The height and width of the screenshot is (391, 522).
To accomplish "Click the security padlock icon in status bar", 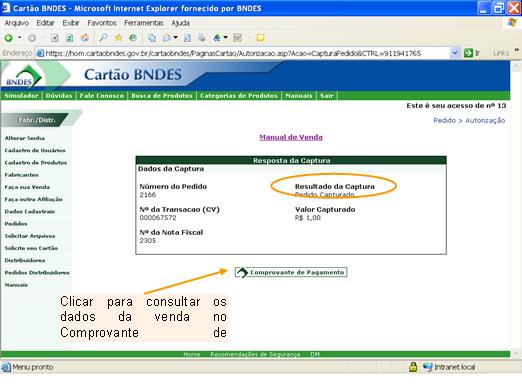I will coord(413,367).
